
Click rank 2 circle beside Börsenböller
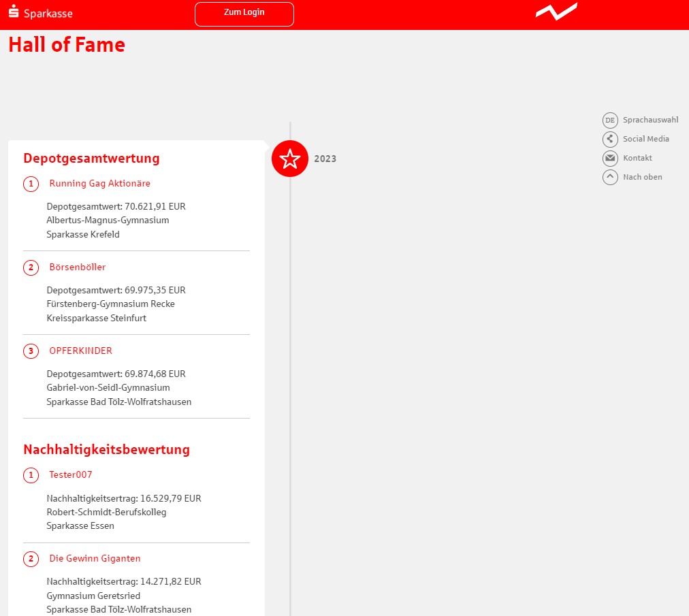click(x=31, y=268)
